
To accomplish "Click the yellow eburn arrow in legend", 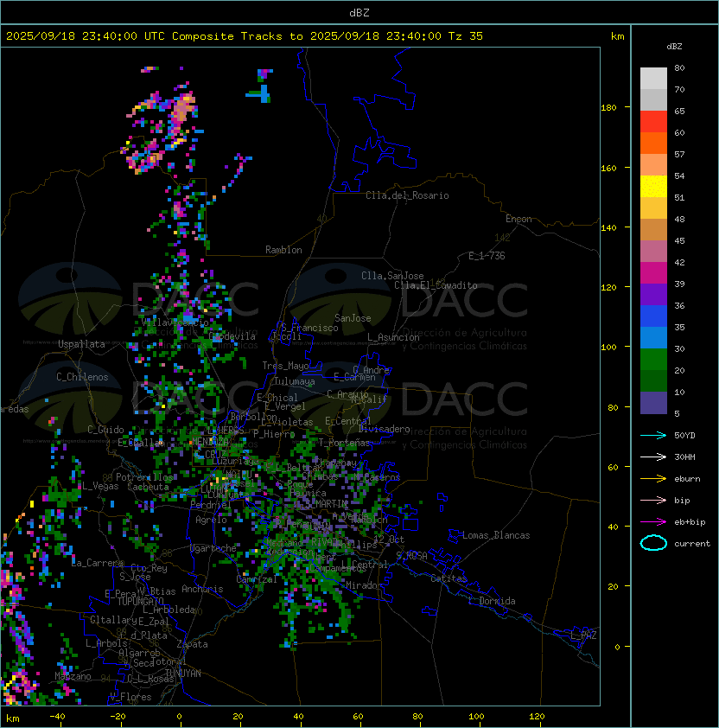I will (653, 478).
